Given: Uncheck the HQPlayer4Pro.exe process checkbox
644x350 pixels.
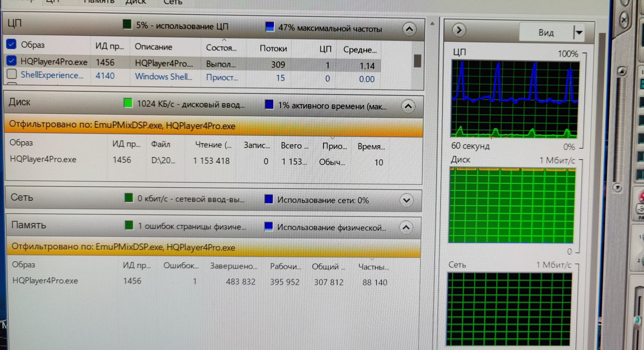Looking at the screenshot, I should (11, 61).
